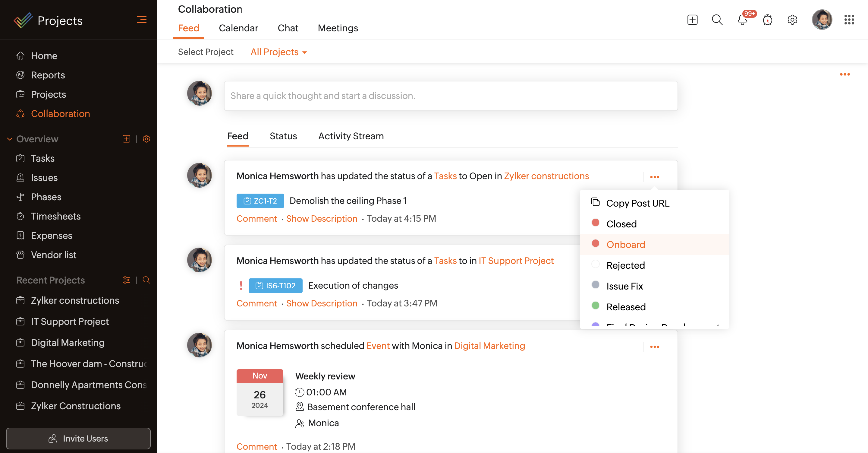Select the Released status option
The height and width of the screenshot is (453, 868).
(x=626, y=307)
